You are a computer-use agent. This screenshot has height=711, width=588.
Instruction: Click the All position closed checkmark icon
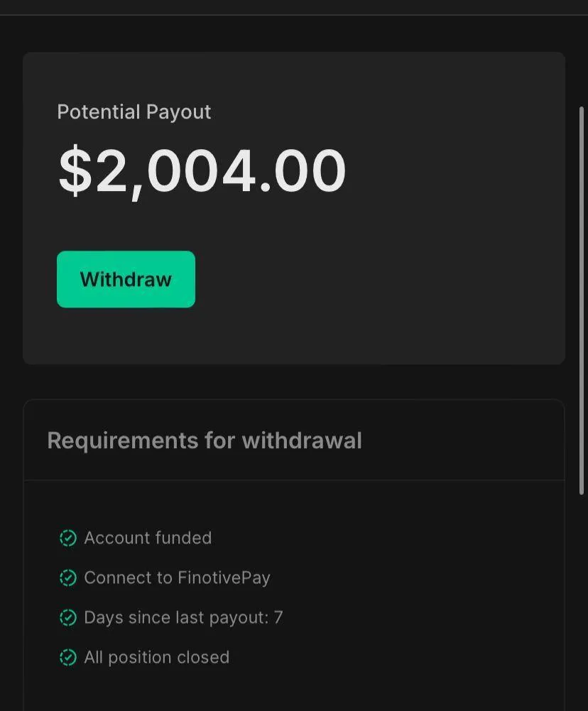click(x=67, y=658)
